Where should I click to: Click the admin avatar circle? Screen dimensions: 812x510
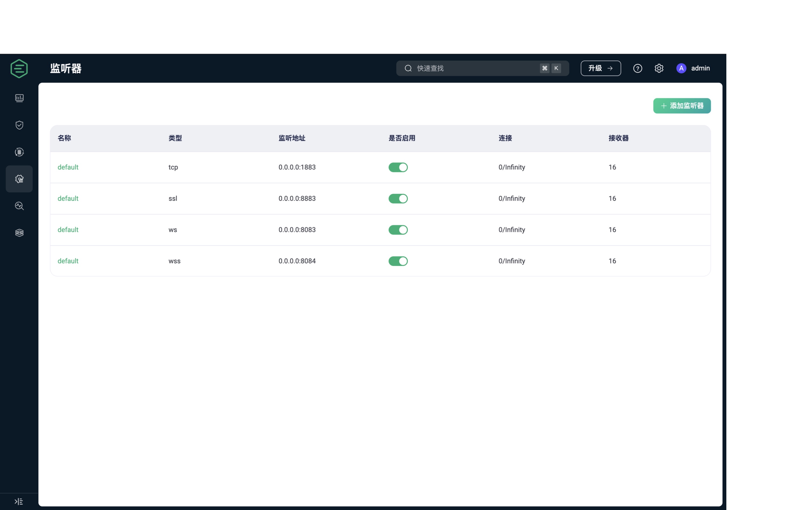(681, 69)
